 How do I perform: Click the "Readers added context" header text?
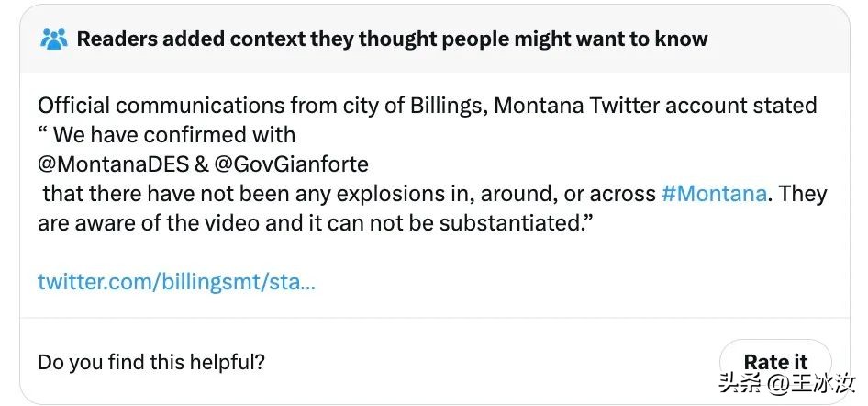[392, 39]
